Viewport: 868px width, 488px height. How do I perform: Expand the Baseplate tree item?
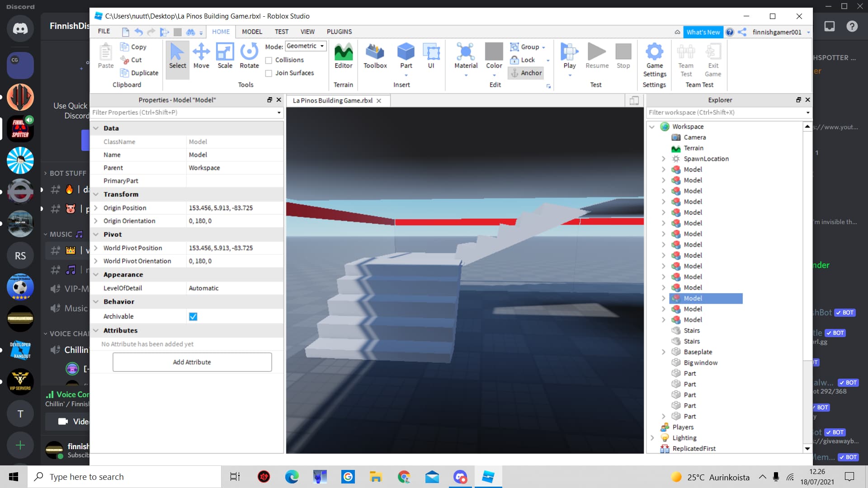(x=663, y=352)
